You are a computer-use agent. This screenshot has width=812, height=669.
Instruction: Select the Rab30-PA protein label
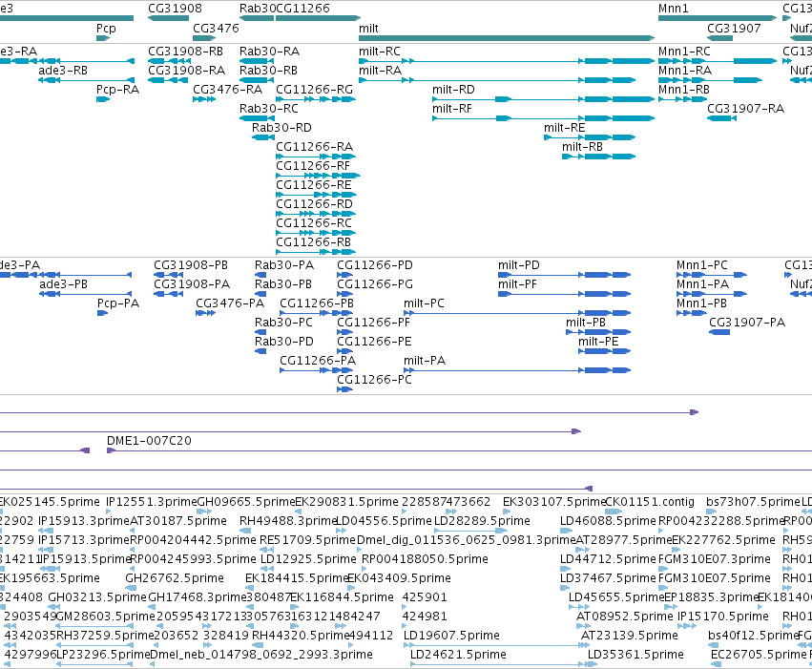tap(284, 265)
